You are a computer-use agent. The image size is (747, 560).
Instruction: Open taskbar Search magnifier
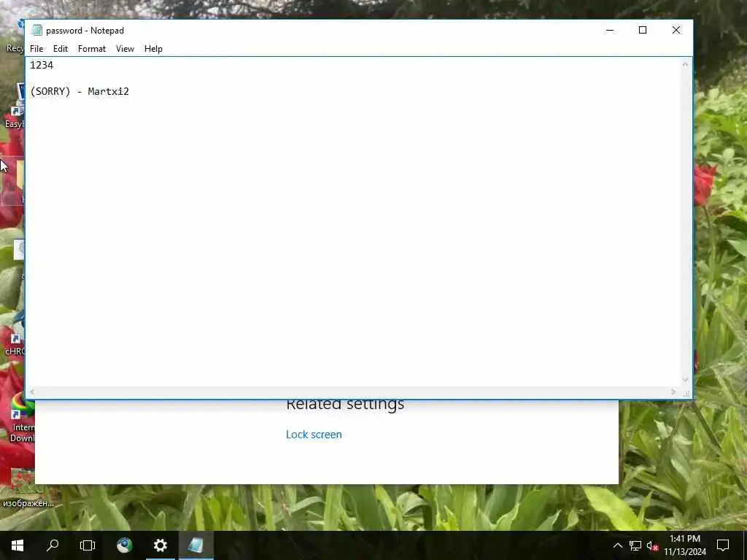tap(53, 545)
